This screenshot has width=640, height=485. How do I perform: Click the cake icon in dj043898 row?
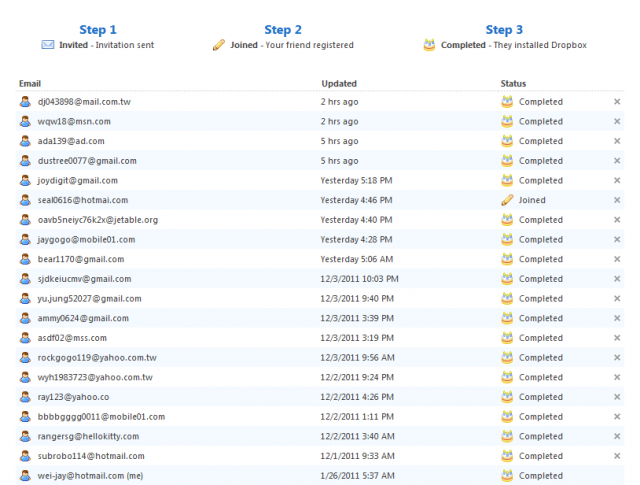click(x=507, y=101)
